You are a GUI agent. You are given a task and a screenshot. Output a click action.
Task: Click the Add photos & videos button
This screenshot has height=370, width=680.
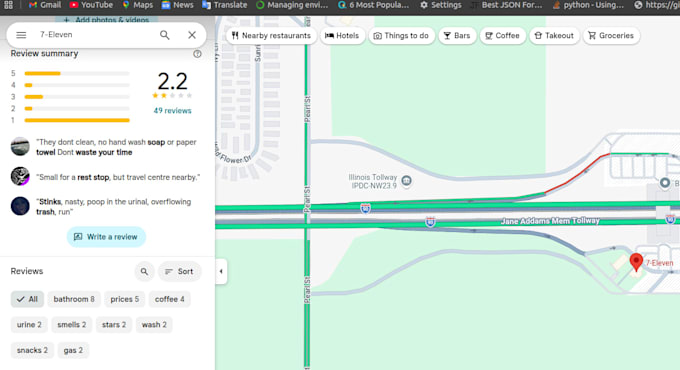pyautogui.click(x=106, y=20)
